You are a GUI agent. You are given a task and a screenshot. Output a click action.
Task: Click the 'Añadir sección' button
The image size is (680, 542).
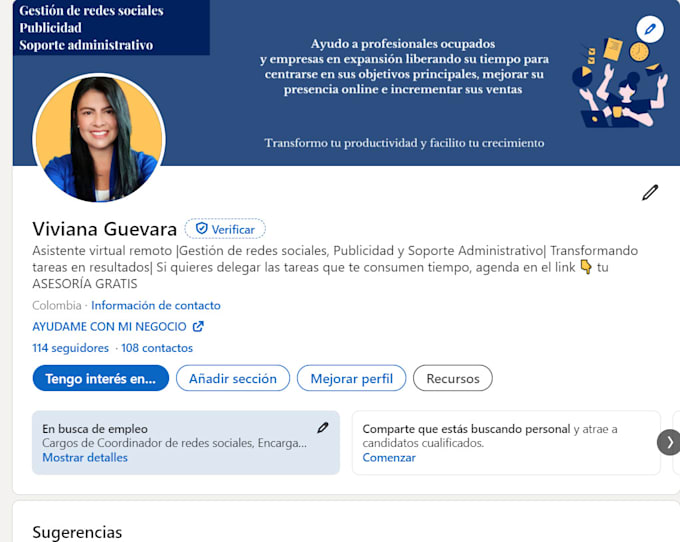pyautogui.click(x=233, y=378)
